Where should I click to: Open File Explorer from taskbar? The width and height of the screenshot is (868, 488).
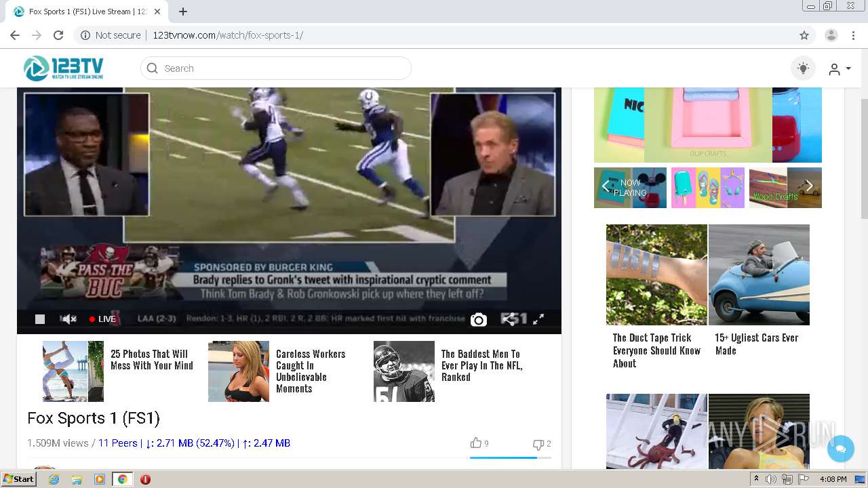point(77,479)
